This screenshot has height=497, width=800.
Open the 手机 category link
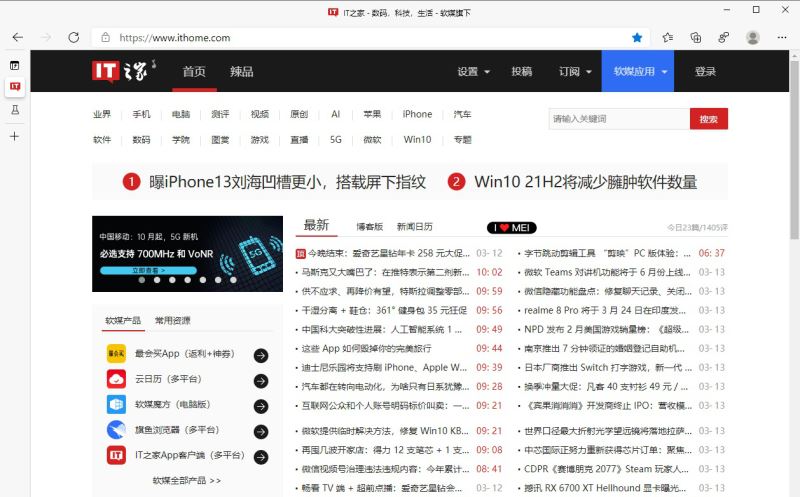141,114
